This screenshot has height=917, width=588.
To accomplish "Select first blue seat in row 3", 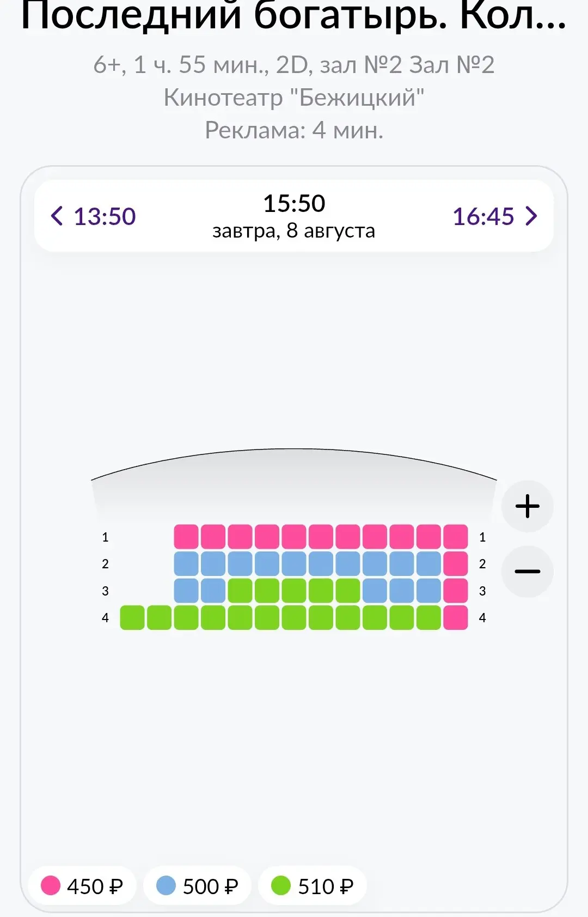I will point(186,591).
